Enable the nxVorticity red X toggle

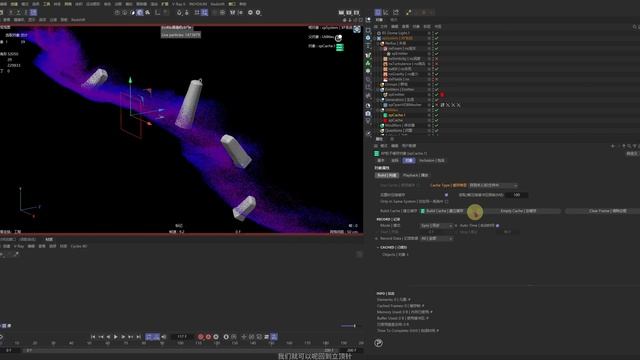click(436, 59)
